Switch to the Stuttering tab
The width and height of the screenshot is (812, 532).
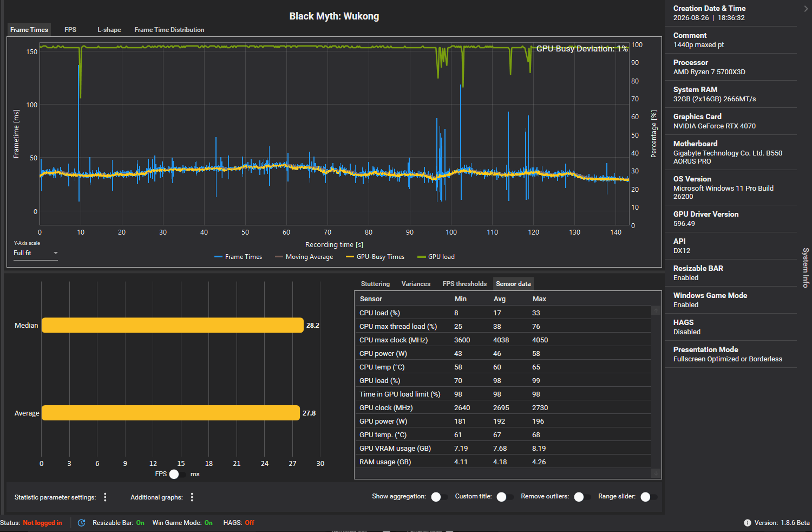375,284
